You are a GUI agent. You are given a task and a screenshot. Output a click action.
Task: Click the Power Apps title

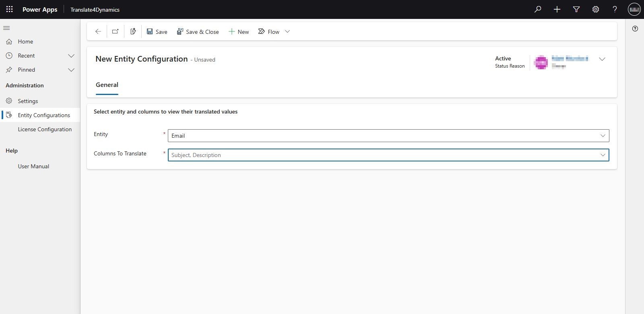tap(40, 9)
